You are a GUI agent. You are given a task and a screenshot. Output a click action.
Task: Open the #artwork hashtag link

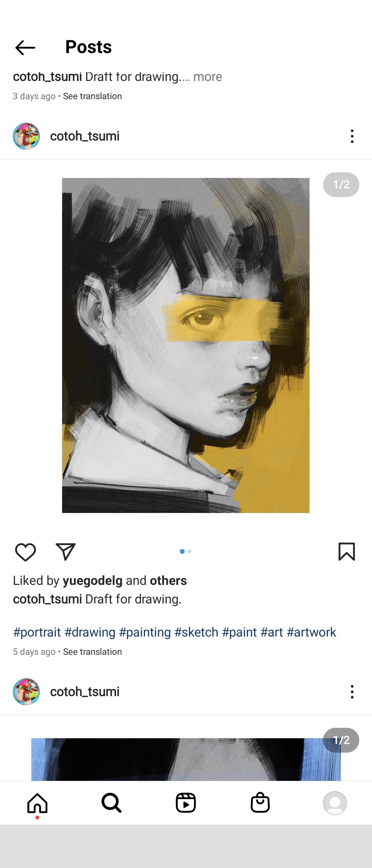[x=311, y=632]
